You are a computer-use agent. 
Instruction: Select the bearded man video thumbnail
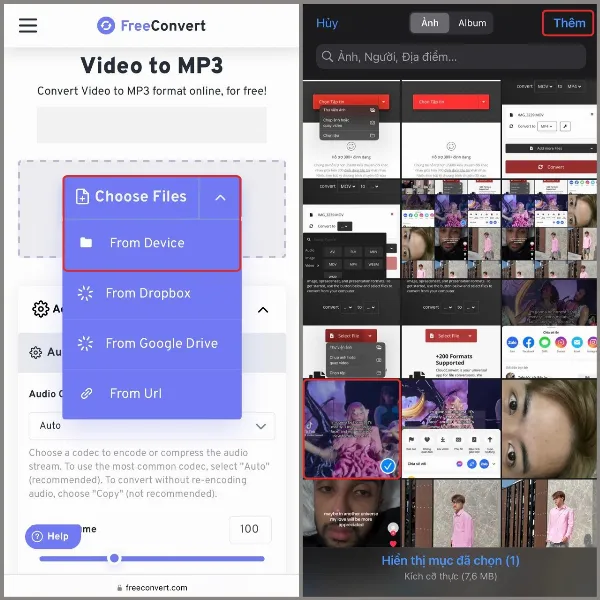tap(352, 514)
